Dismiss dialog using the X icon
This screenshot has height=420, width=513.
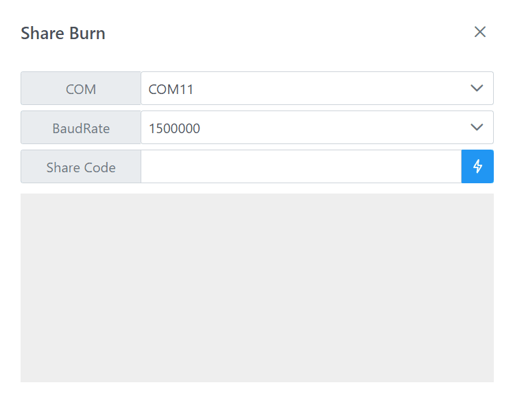click(x=480, y=32)
